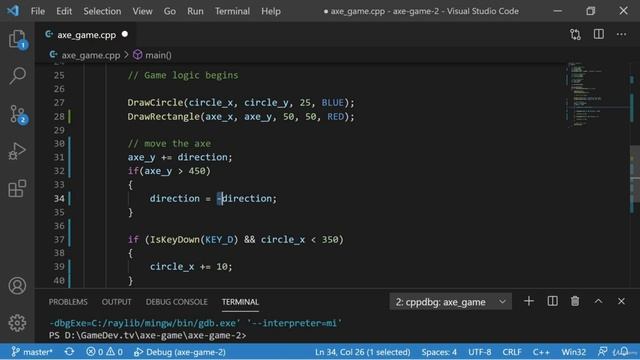
Task: Switch to the OUTPUT panel tab
Action: click(x=116, y=302)
